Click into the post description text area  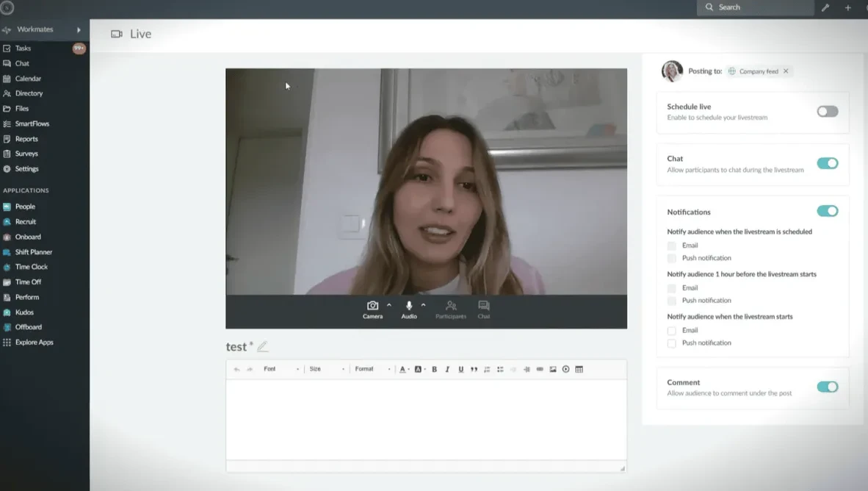[x=426, y=420]
